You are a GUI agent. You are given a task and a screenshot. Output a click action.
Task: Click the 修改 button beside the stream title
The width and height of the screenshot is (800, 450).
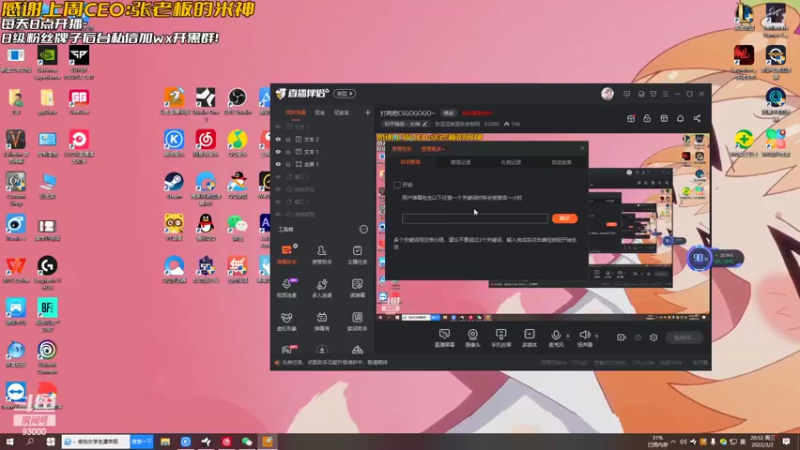[x=448, y=113]
